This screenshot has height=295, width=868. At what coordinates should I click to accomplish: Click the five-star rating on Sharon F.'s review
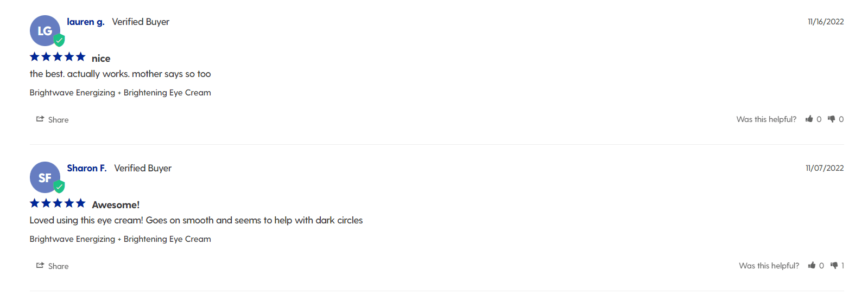[58, 203]
